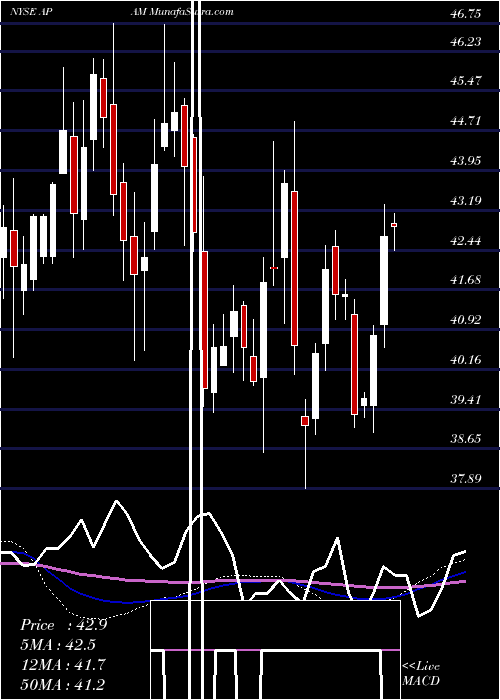This screenshot has height=700, width=500.
Task: Select the 46.23 price level label
Action: (x=466, y=42)
